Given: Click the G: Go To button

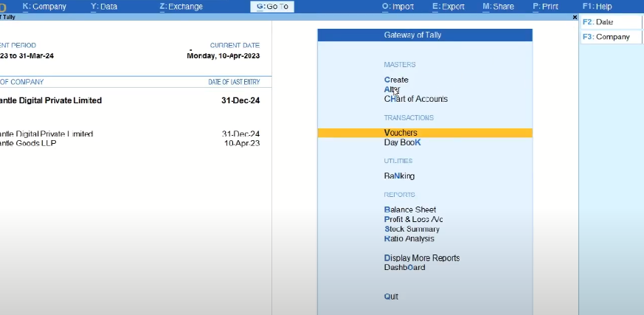Looking at the screenshot, I should 272,7.
